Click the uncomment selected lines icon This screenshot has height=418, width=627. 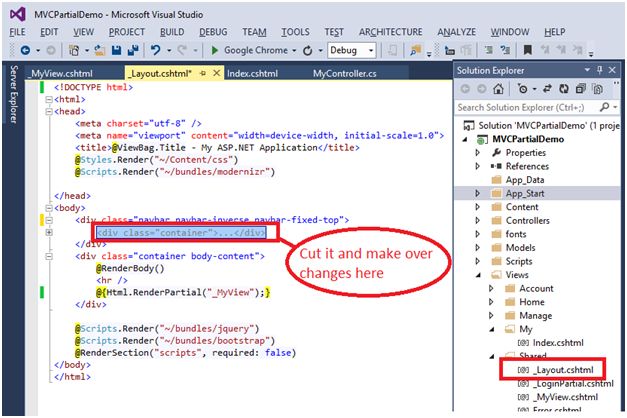[505, 50]
